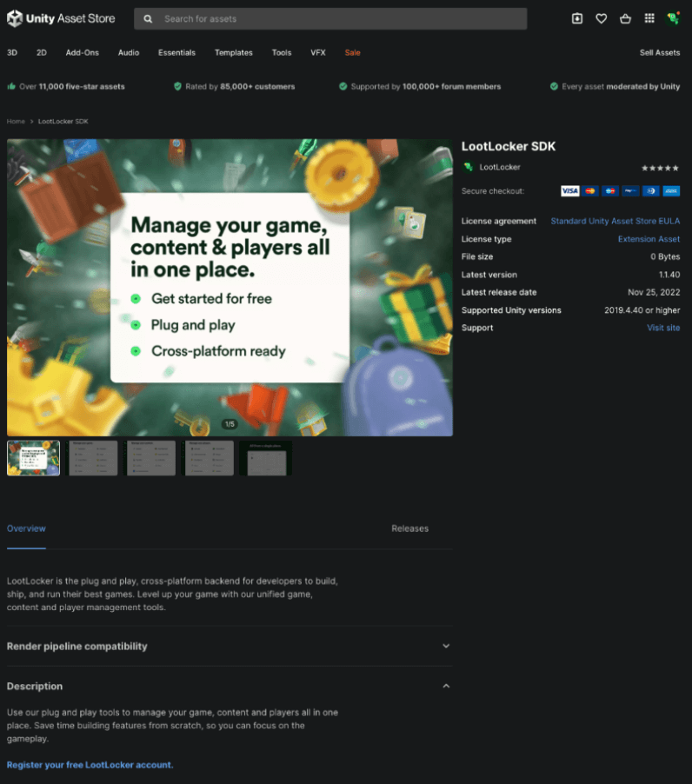692x784 pixels.
Task: Click checkmark icon by moderated by Unity
Action: (x=554, y=87)
